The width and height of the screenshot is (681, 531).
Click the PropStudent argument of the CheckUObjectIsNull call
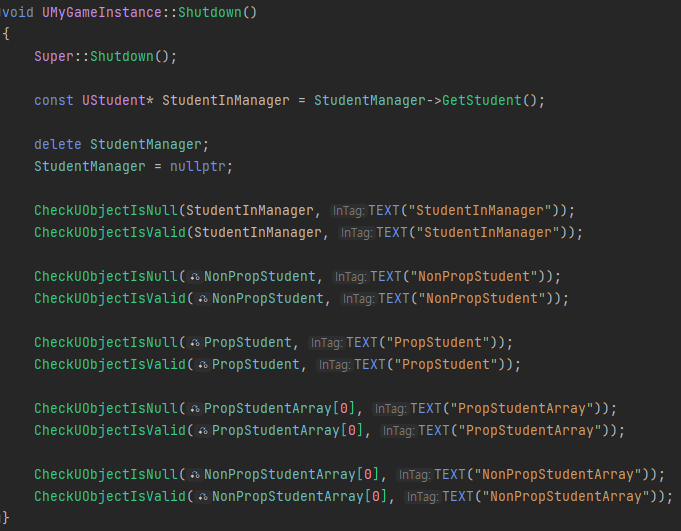[248, 343]
